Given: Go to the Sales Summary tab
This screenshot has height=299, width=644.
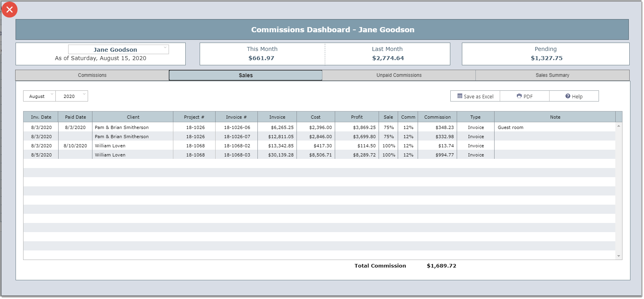Looking at the screenshot, I should [x=552, y=75].
